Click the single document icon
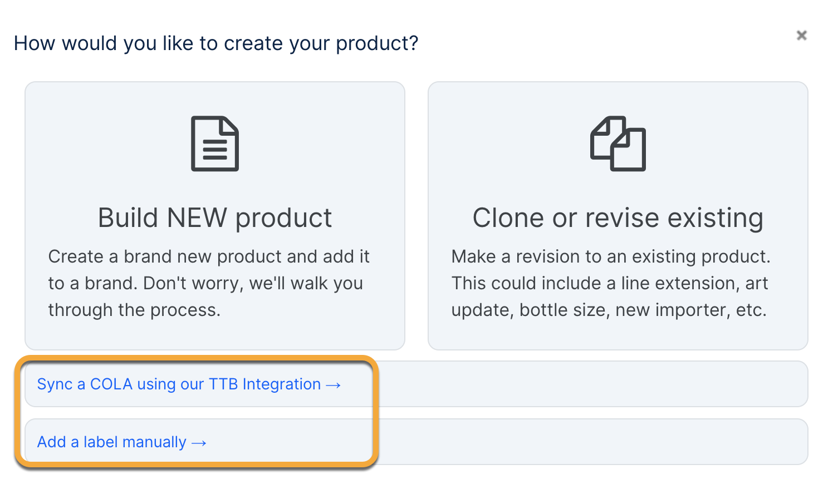 215,144
